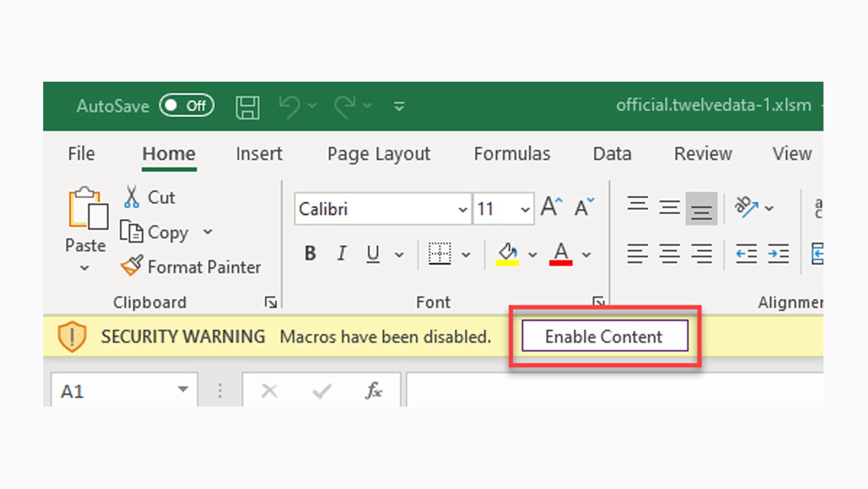Click the Copy button
868x489 pixels.
pyautogui.click(x=155, y=232)
